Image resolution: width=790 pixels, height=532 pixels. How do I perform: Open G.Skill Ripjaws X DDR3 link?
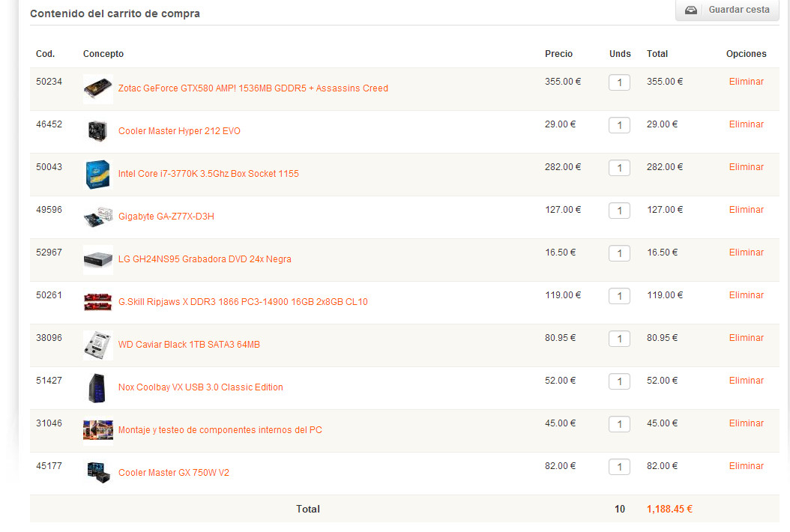pyautogui.click(x=243, y=302)
